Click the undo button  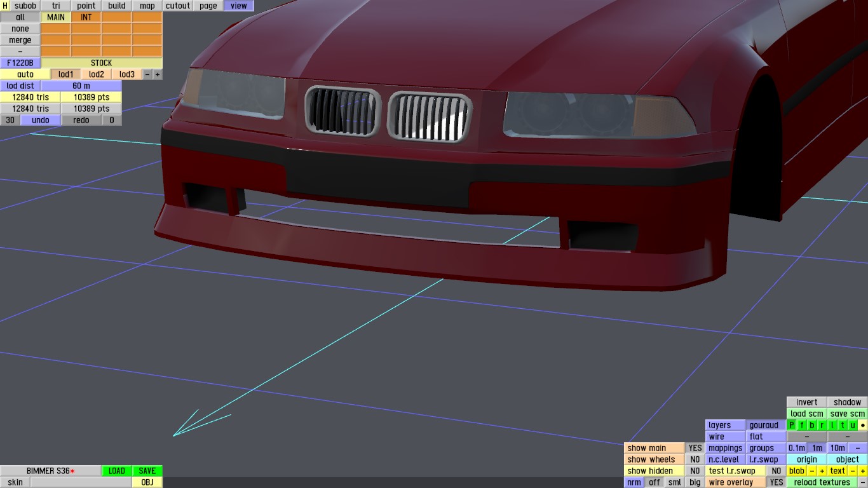[x=41, y=120]
